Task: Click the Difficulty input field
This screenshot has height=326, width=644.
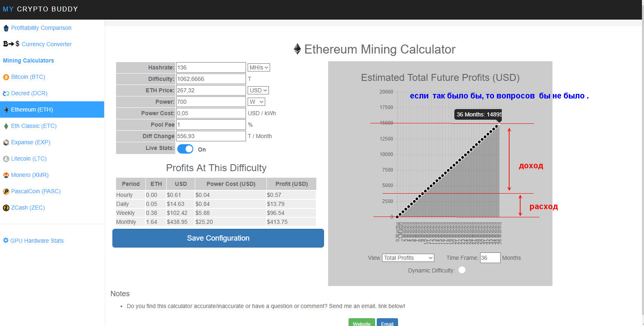Action: [x=211, y=79]
